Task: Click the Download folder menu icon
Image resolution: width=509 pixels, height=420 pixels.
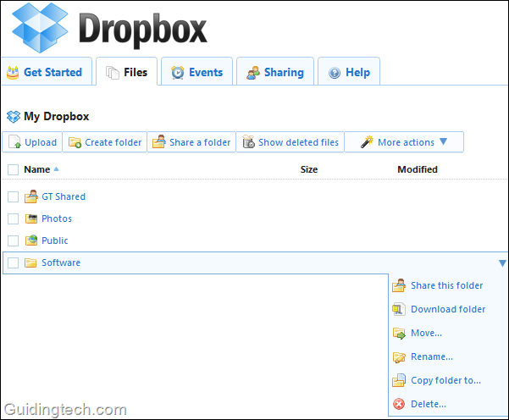Action: coord(399,309)
